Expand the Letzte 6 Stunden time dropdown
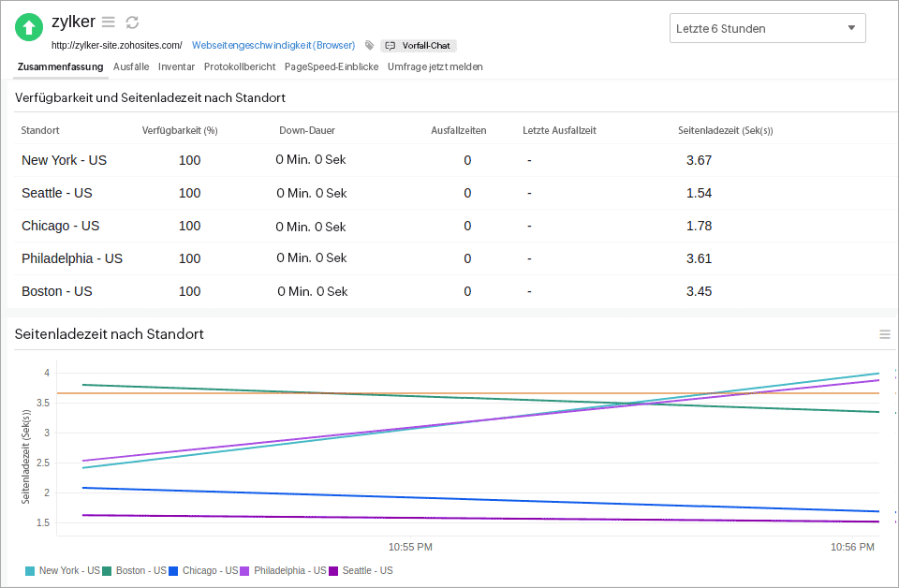899x588 pixels. point(767,28)
